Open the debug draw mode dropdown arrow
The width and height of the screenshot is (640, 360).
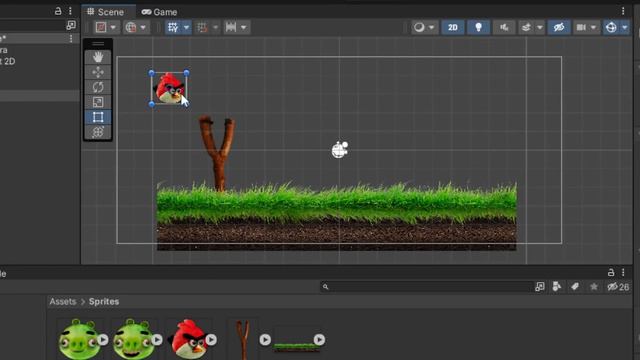tap(431, 27)
